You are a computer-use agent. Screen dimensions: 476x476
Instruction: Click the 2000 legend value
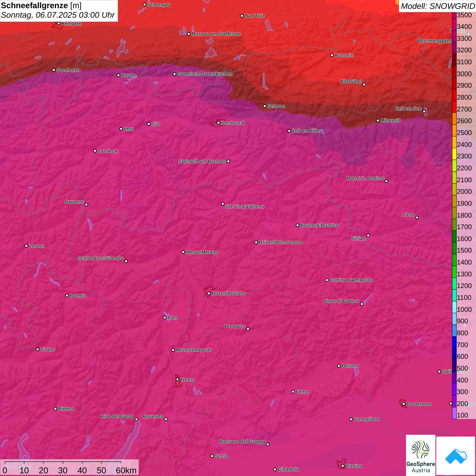[464, 192]
